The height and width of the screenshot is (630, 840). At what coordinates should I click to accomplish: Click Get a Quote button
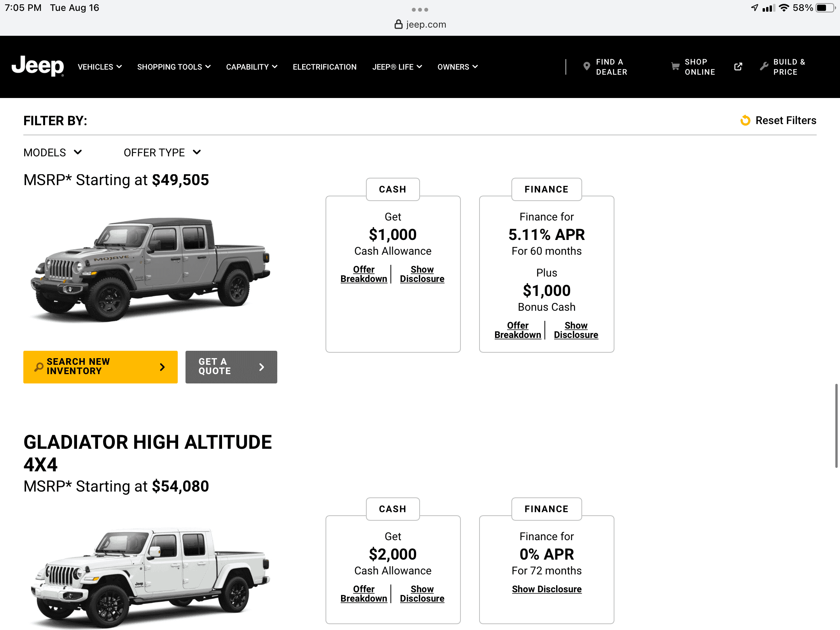click(x=231, y=367)
